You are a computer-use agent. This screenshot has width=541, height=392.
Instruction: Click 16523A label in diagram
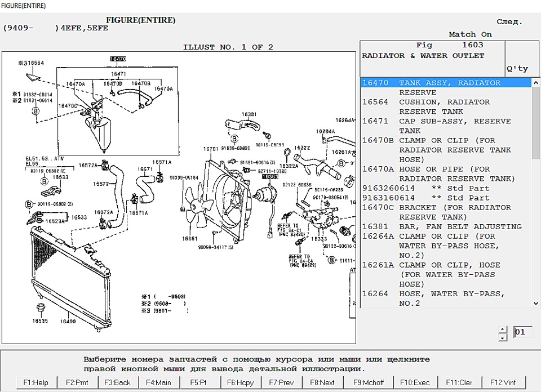coord(55,221)
